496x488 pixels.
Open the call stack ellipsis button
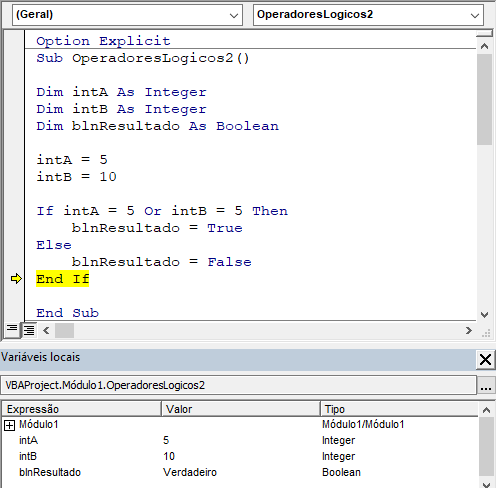pyautogui.click(x=486, y=385)
